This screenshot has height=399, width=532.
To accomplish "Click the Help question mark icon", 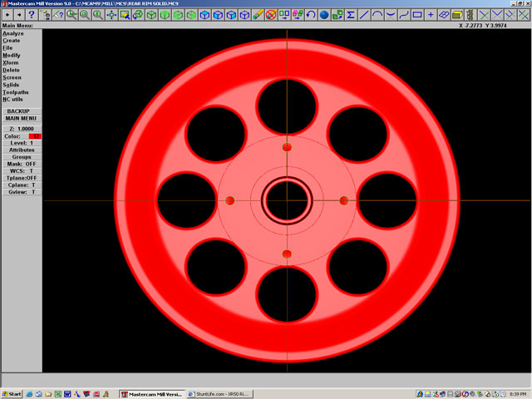I will pos(32,15).
